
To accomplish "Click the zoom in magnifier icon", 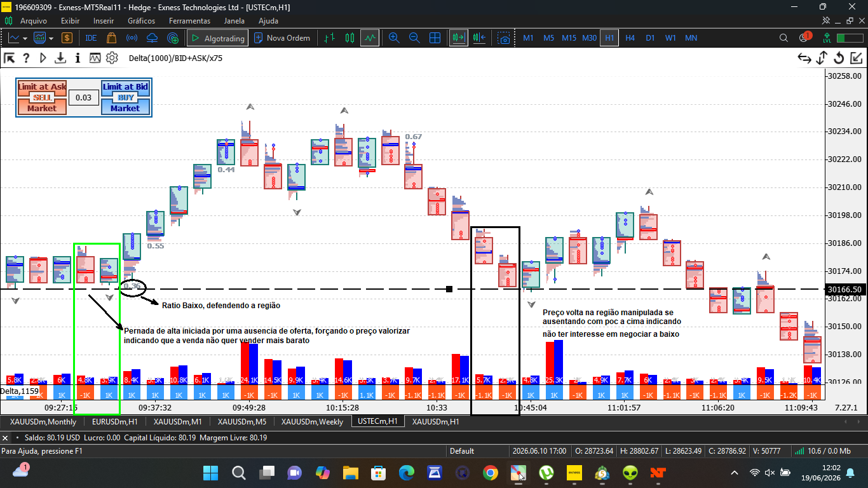I will coord(394,38).
